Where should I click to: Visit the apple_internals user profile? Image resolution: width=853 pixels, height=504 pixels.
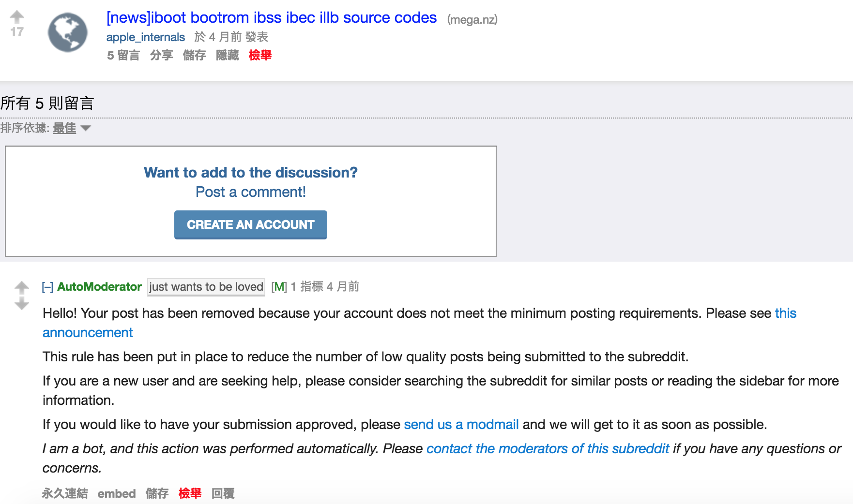pos(146,37)
